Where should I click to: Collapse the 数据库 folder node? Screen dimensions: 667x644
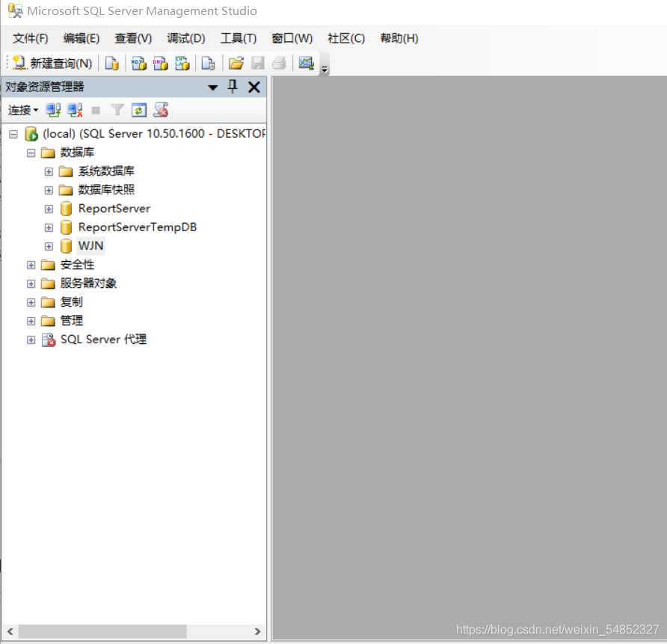(x=31, y=153)
